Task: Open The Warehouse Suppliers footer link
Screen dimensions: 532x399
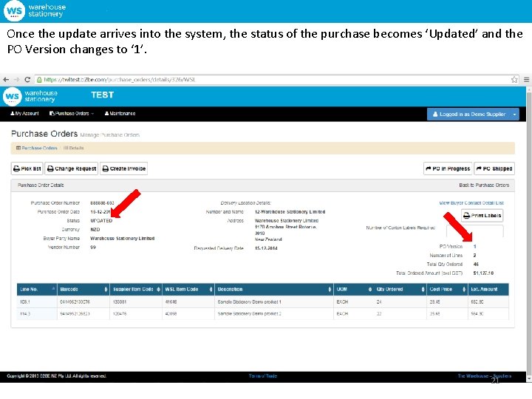Action: click(484, 376)
